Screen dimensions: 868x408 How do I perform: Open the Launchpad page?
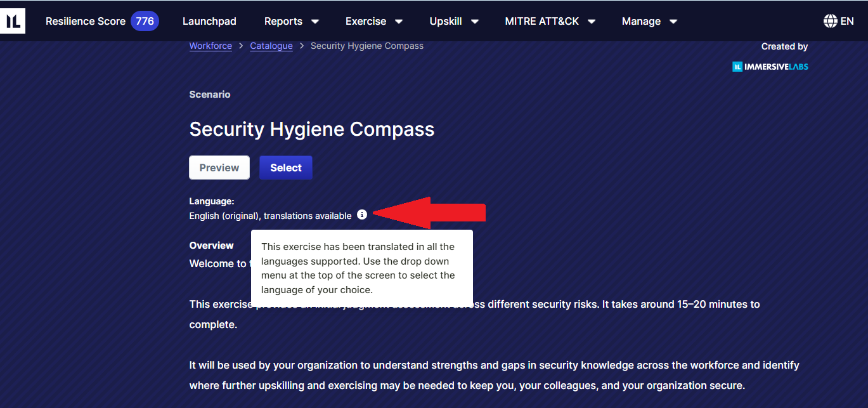[x=209, y=21]
